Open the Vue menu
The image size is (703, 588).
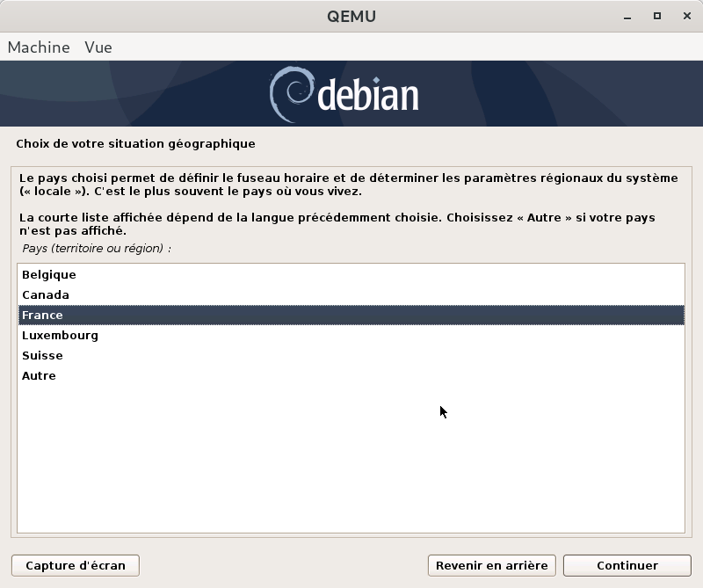98,47
